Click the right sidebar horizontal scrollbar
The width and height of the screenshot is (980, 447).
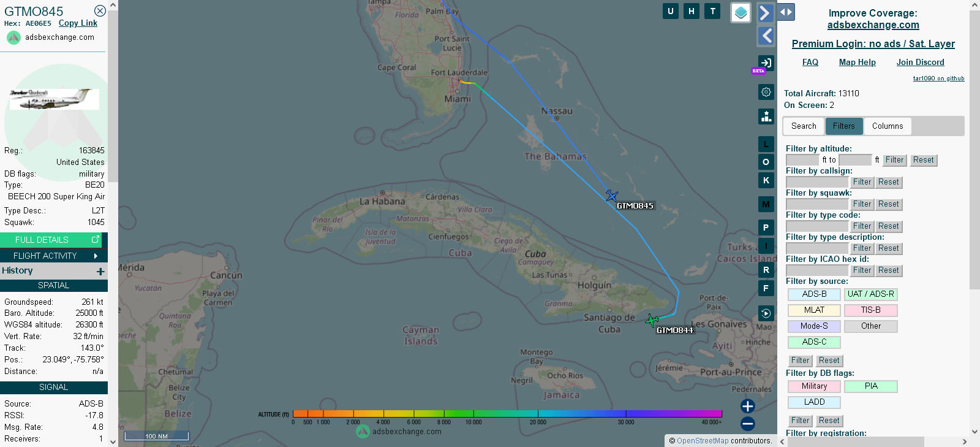[x=854, y=441]
